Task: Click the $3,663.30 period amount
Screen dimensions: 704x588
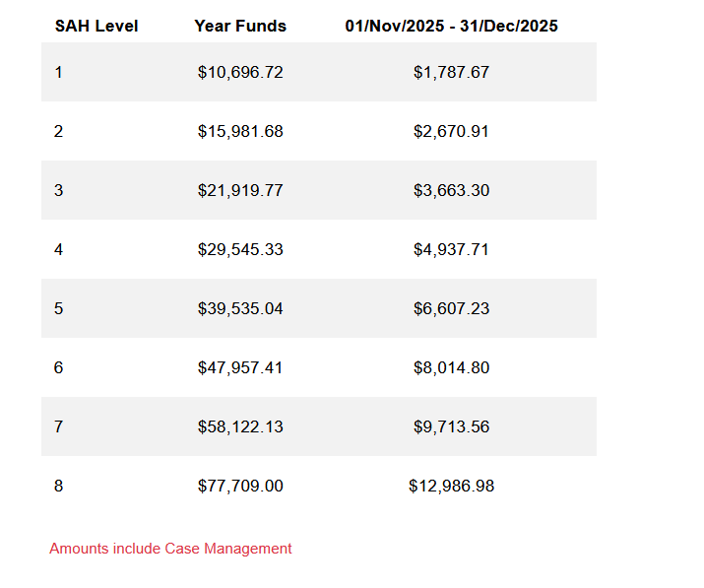Action: (451, 190)
